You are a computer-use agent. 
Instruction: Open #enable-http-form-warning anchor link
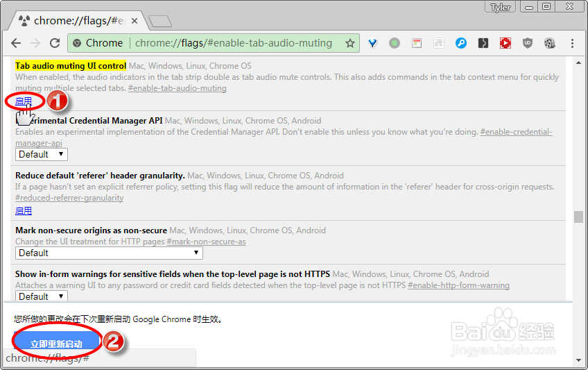[x=458, y=285]
